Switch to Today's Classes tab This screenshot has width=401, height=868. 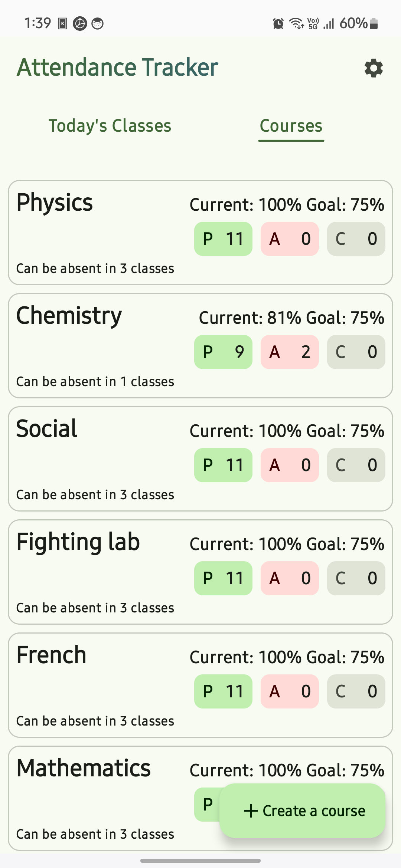(110, 126)
